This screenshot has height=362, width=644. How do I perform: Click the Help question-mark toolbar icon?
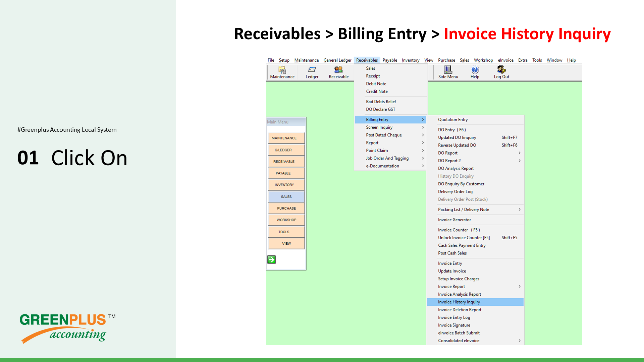tap(475, 72)
